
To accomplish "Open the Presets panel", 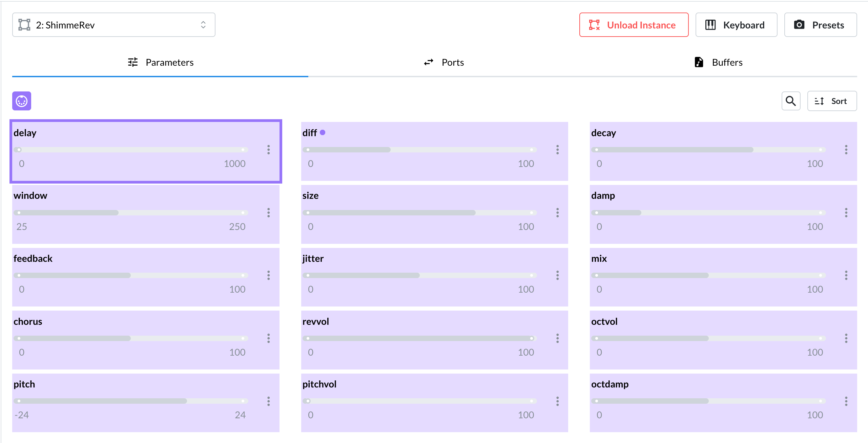I will pyautogui.click(x=820, y=24).
